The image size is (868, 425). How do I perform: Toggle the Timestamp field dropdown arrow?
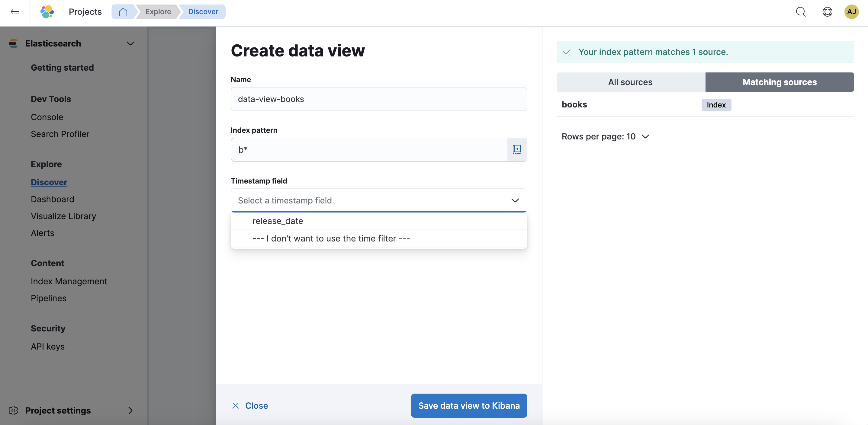515,200
